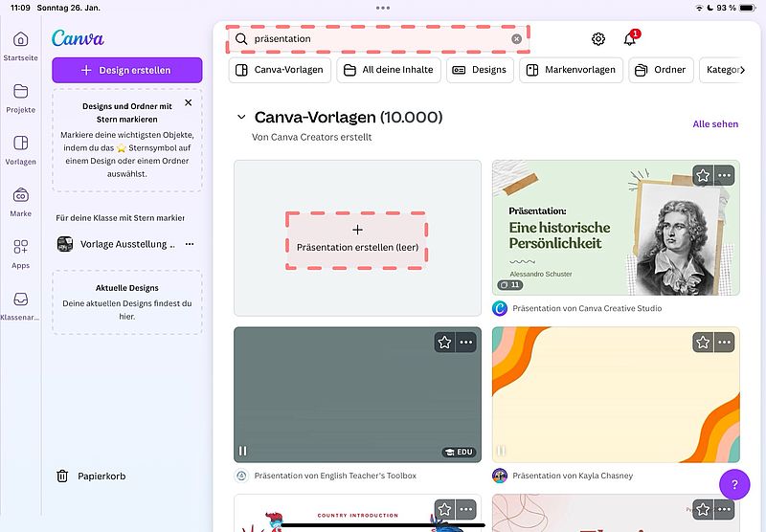Open options for historische Persönlichkeit template

tap(725, 175)
